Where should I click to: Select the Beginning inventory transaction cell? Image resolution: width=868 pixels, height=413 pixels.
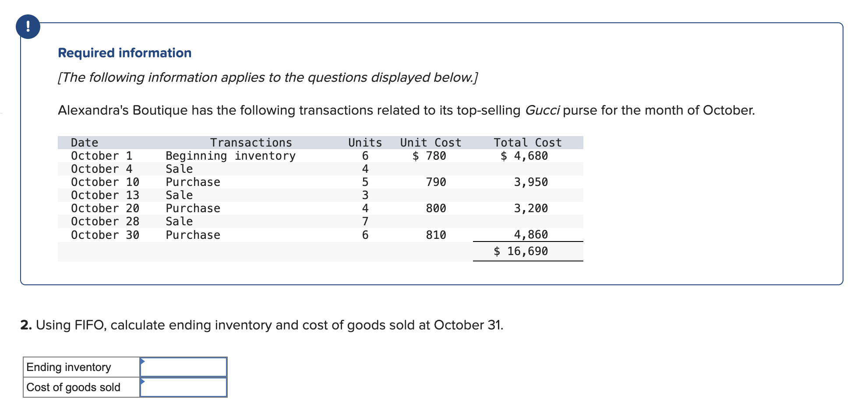click(230, 156)
